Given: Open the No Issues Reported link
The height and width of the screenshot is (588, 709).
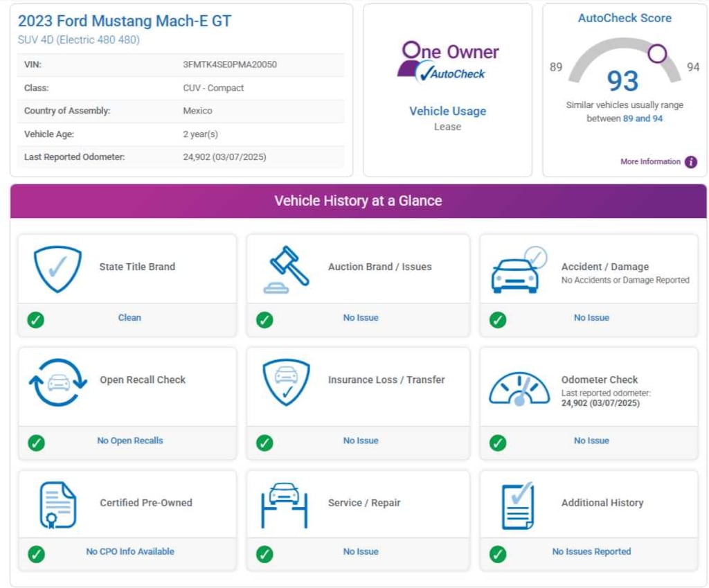Looking at the screenshot, I should coord(591,552).
